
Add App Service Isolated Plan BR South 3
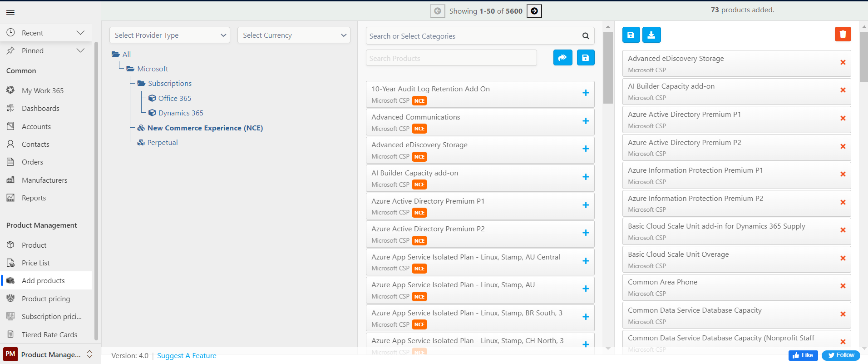point(586,317)
